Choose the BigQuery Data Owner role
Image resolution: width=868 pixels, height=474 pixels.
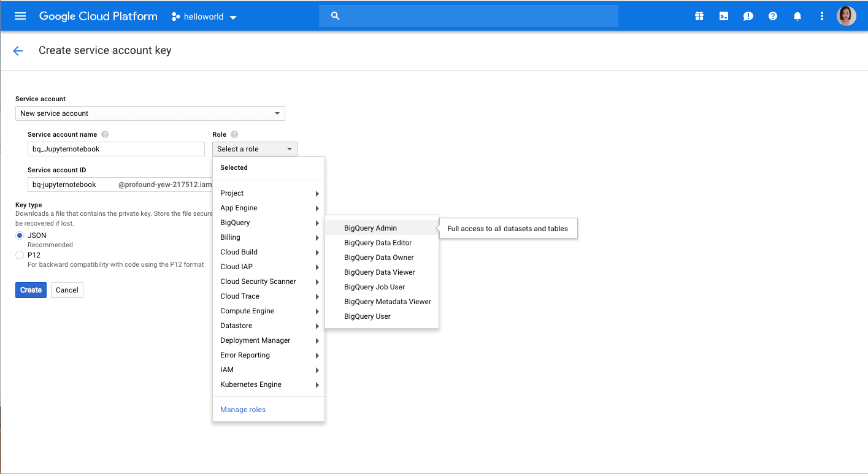coord(382,258)
